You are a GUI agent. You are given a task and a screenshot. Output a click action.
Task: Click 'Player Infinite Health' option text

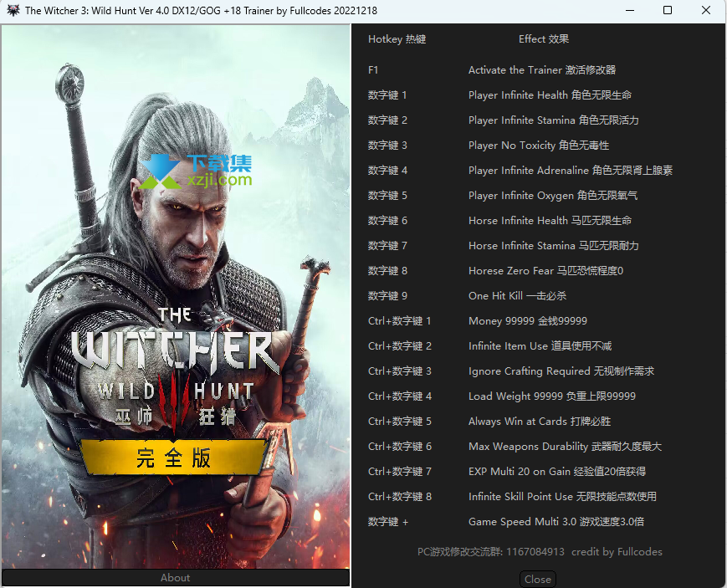tap(550, 95)
